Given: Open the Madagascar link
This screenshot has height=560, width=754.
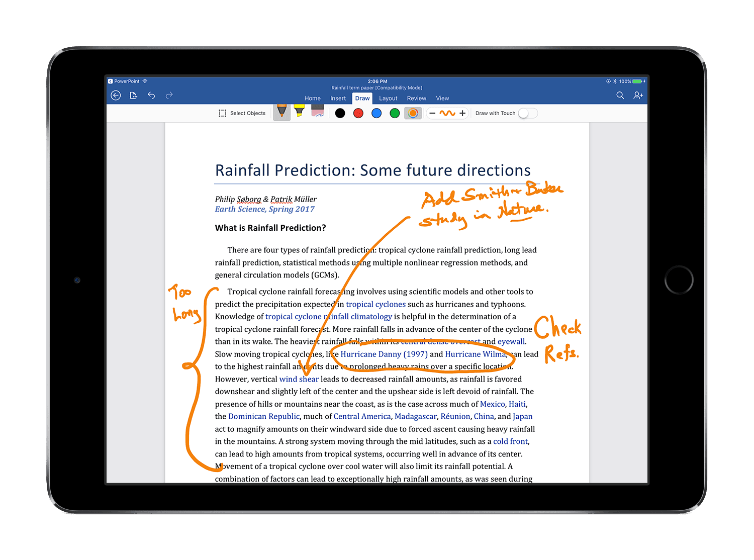Looking at the screenshot, I should click(x=416, y=417).
